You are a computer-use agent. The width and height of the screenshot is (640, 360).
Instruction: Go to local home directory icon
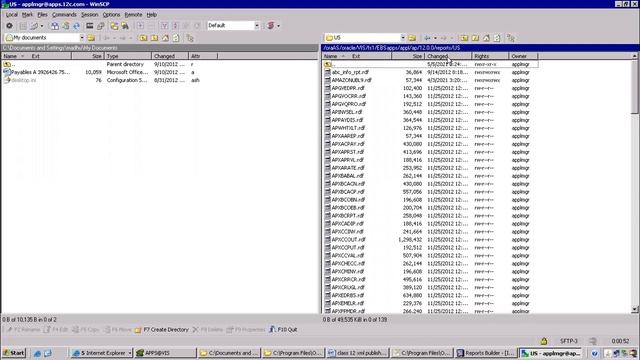(x=165, y=38)
